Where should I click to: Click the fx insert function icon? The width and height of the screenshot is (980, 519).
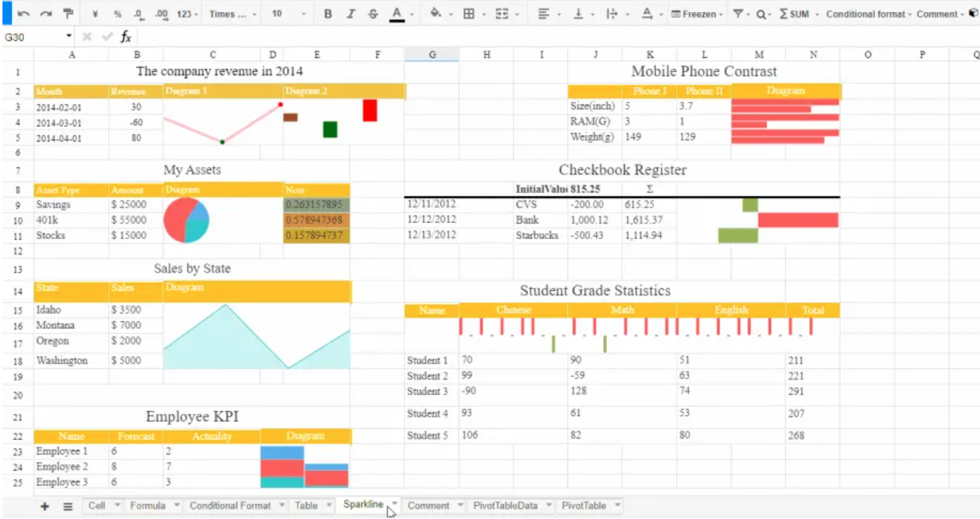[126, 37]
